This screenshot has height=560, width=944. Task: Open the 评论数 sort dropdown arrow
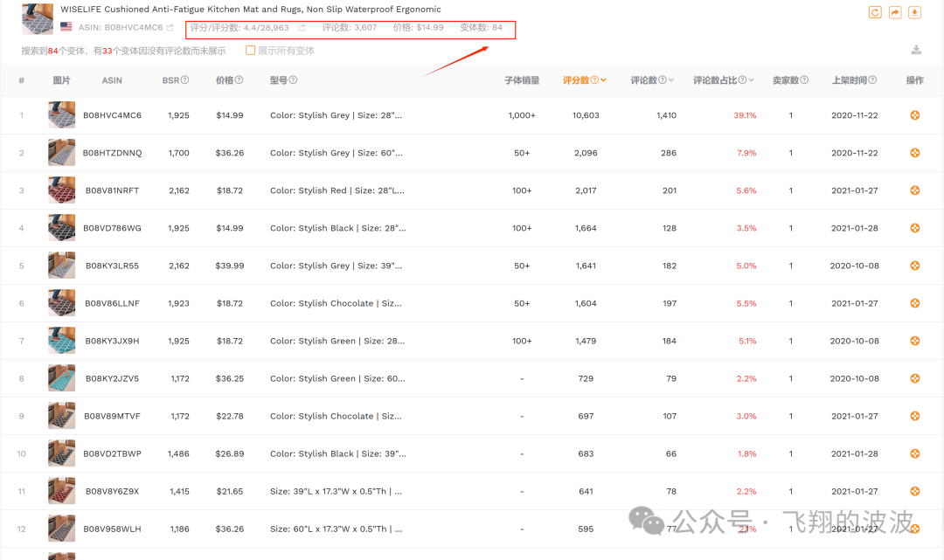pyautogui.click(x=671, y=80)
